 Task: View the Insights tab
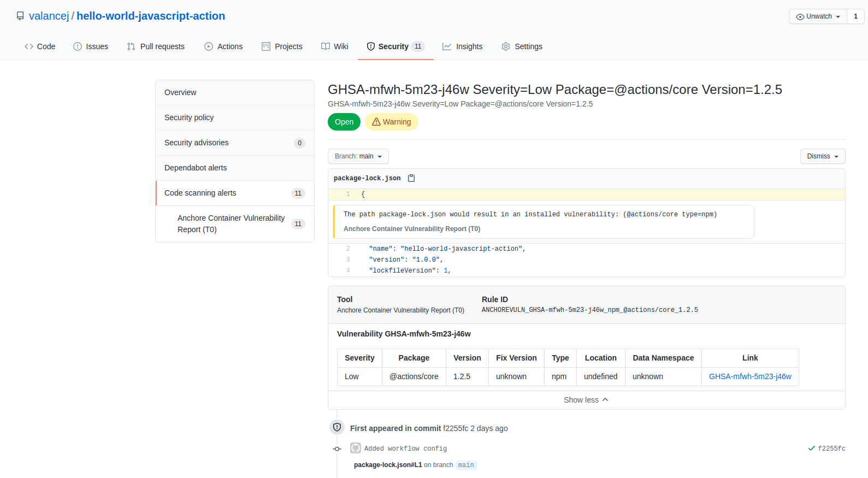[x=463, y=46]
